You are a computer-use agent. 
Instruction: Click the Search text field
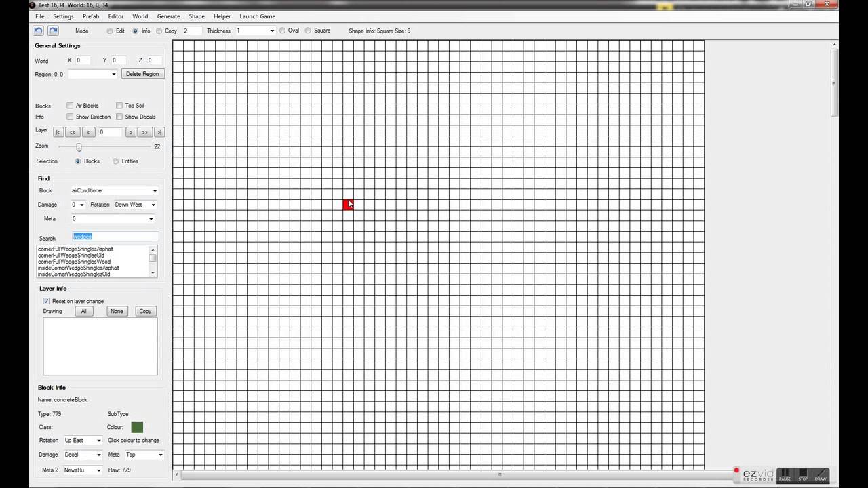(115, 237)
